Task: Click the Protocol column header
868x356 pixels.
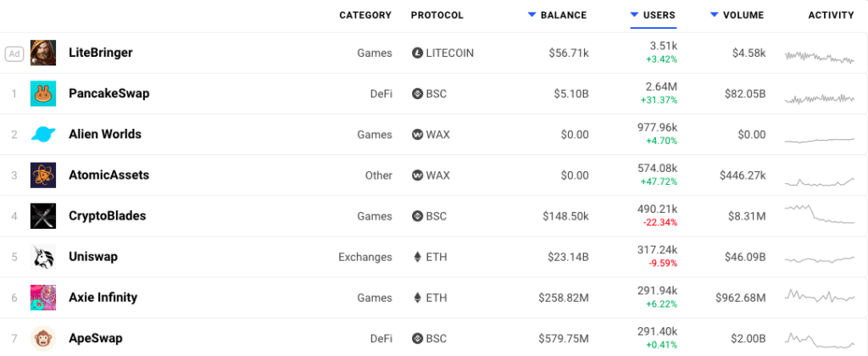Action: 437,15
